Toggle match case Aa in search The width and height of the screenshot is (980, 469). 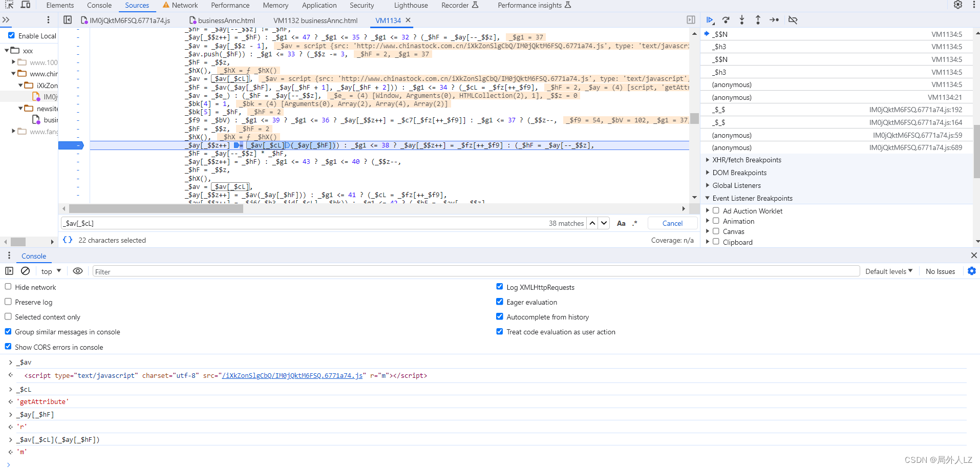tap(621, 223)
